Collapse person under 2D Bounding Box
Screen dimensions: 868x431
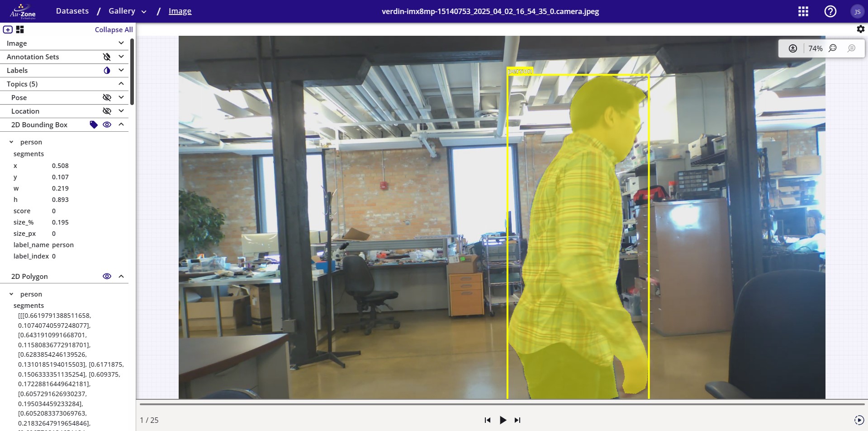[x=11, y=142]
